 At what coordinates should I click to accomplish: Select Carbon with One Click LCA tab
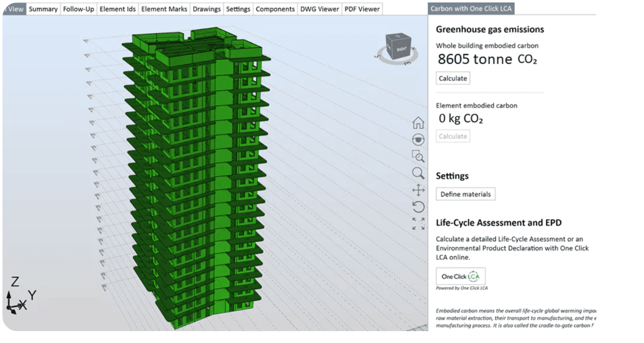[471, 8]
